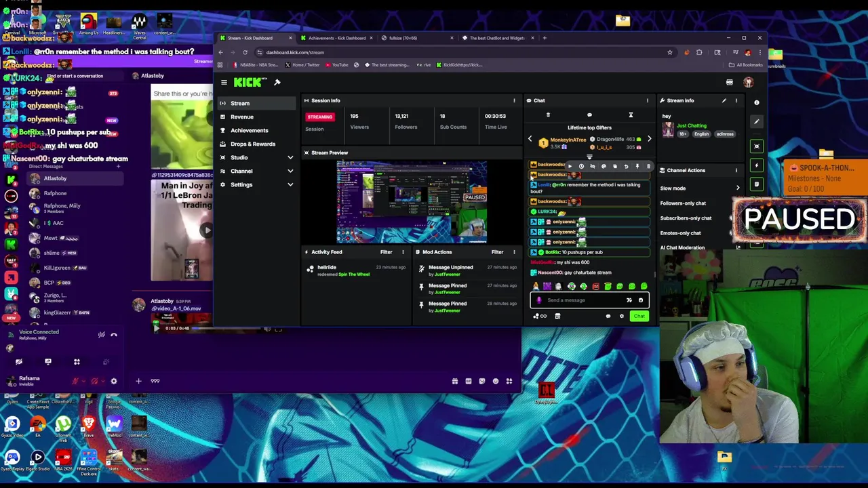Click the shop icon below message box
The width and height of the screenshot is (868, 488).
pos(557,317)
